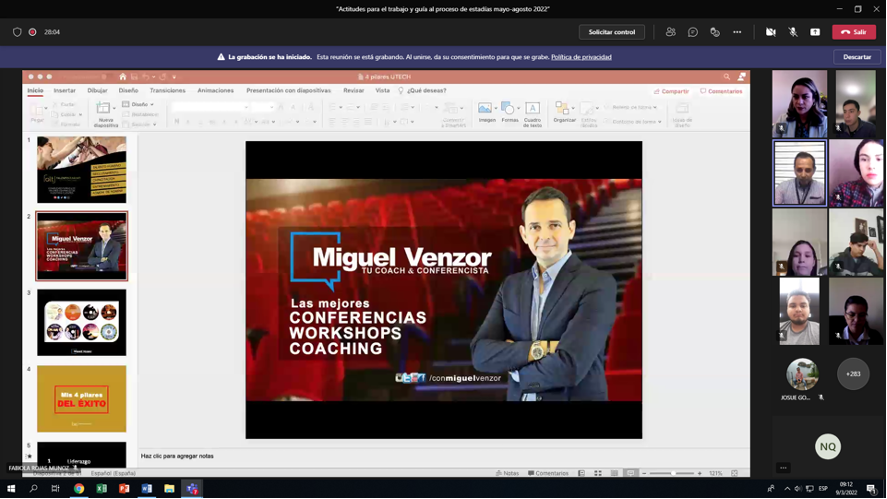Click the Nueva diapositiva icon
Viewport: 887px width, 499px height.
click(x=103, y=107)
